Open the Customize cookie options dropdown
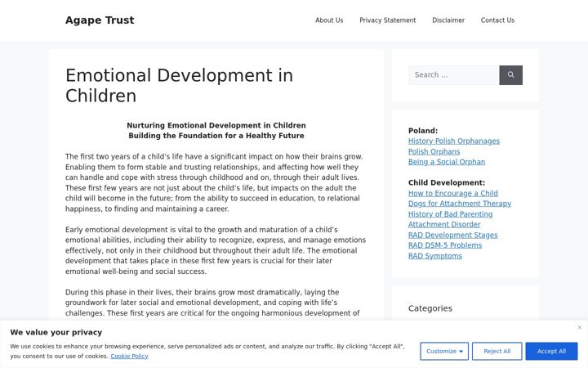Screen dimensions: 588x368 (x=444, y=351)
